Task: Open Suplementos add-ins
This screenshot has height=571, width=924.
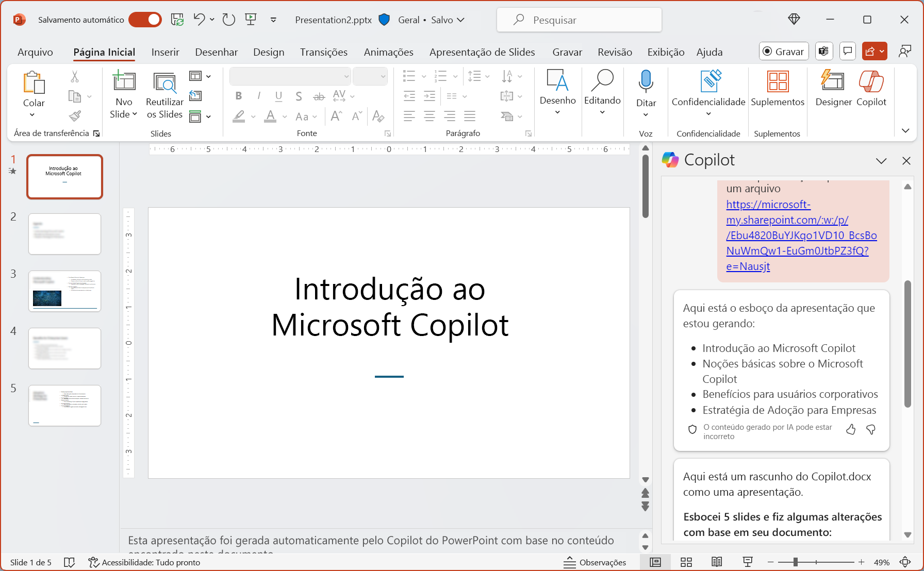Action: tap(778, 89)
